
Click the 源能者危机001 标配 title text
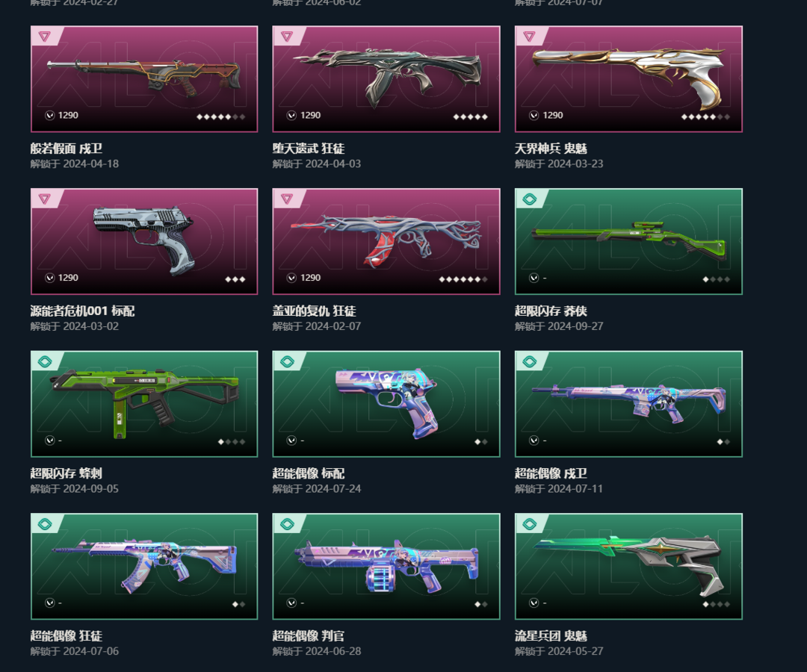pyautogui.click(x=82, y=311)
